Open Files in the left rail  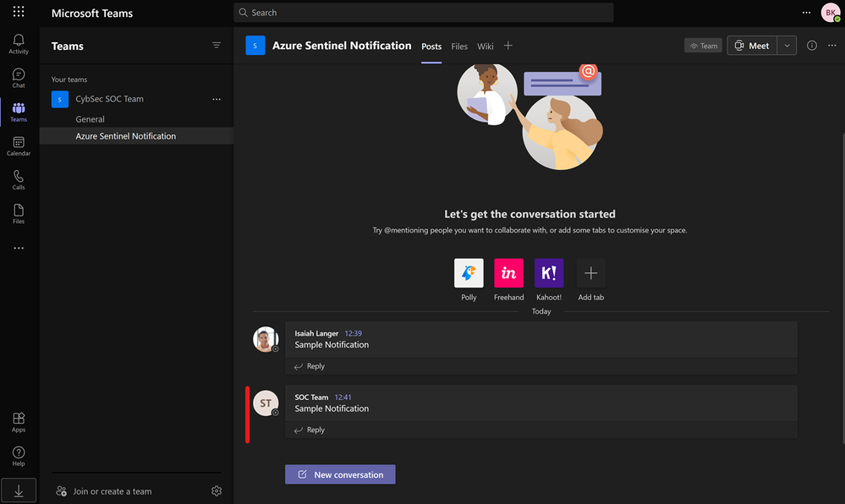tap(19, 214)
